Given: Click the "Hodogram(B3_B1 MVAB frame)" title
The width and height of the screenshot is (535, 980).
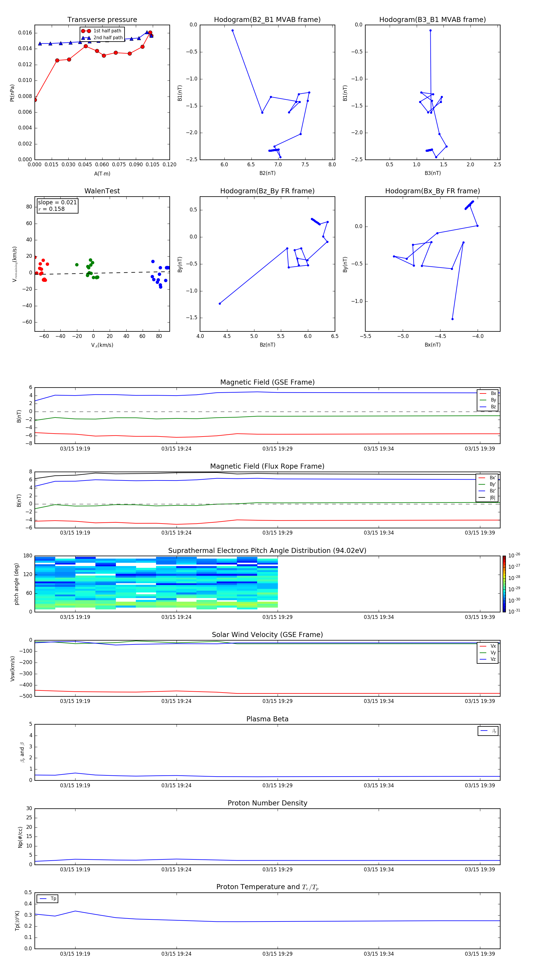Looking at the screenshot, I should [432, 20].
